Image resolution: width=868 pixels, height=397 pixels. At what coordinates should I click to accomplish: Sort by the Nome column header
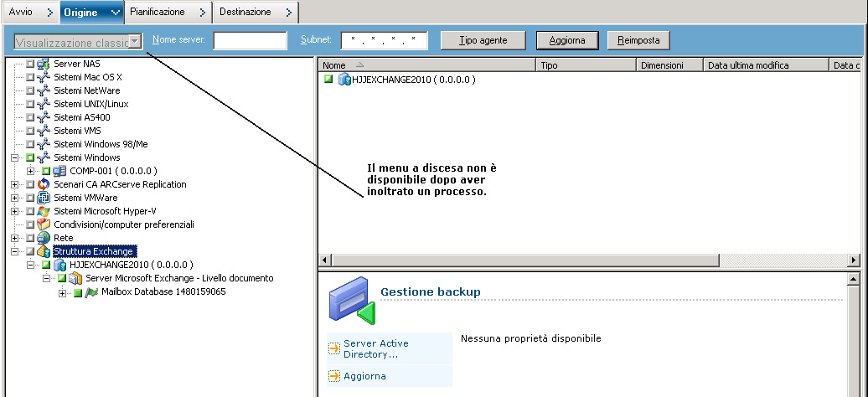point(427,65)
